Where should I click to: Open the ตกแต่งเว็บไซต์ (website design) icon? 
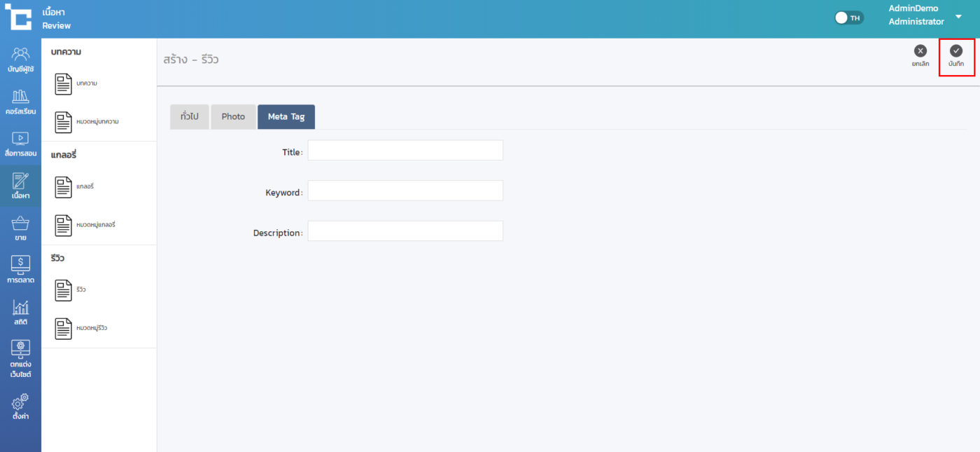[x=21, y=358]
